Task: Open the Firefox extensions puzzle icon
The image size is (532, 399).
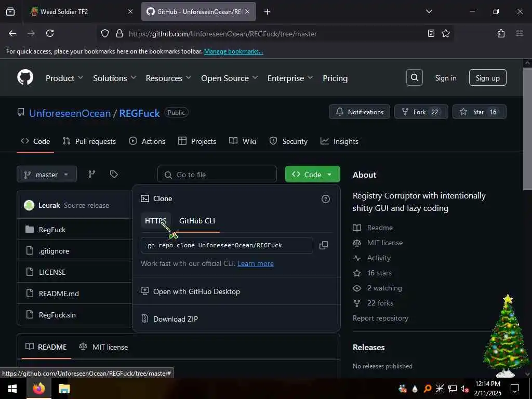Action: pos(501,33)
